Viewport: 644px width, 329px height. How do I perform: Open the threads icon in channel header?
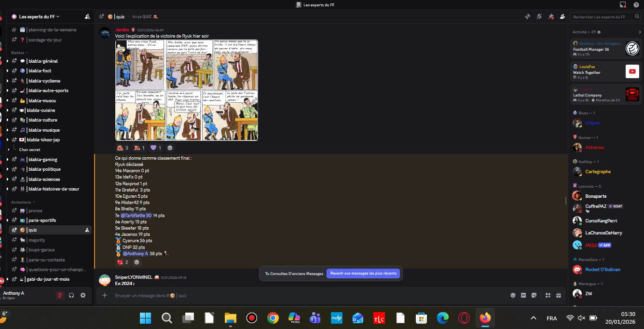click(x=527, y=16)
